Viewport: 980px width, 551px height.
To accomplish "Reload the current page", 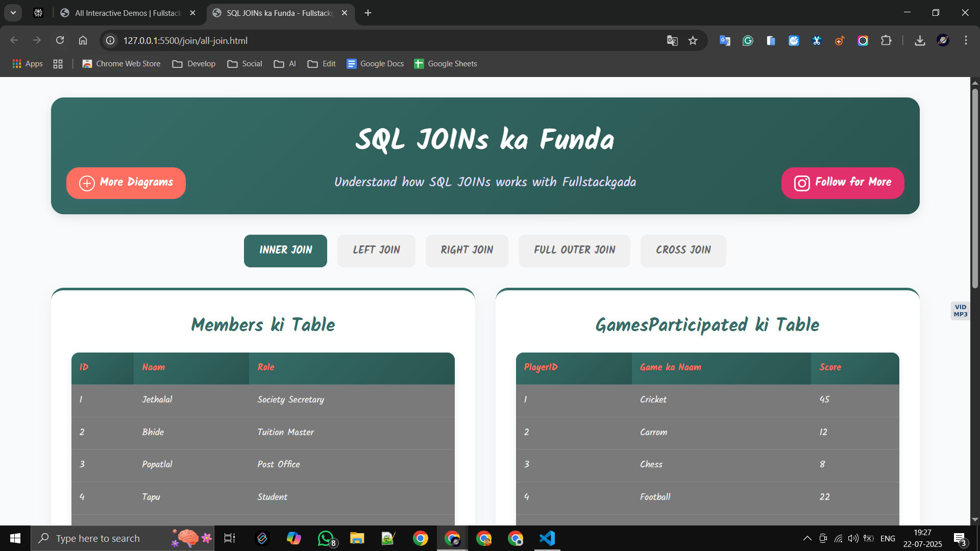I will coord(60,40).
